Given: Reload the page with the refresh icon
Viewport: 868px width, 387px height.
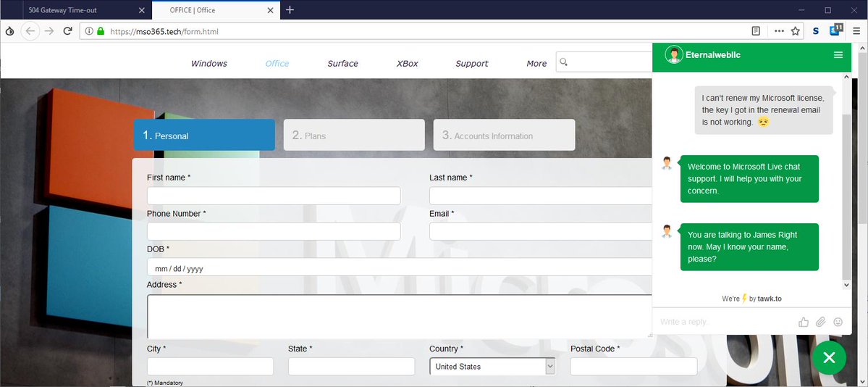Looking at the screenshot, I should tap(67, 31).
